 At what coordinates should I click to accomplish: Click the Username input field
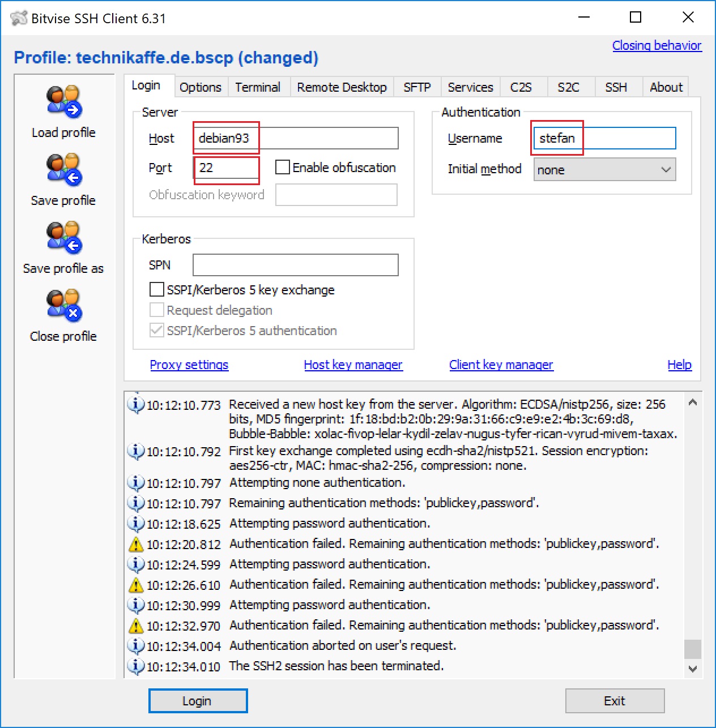(604, 138)
